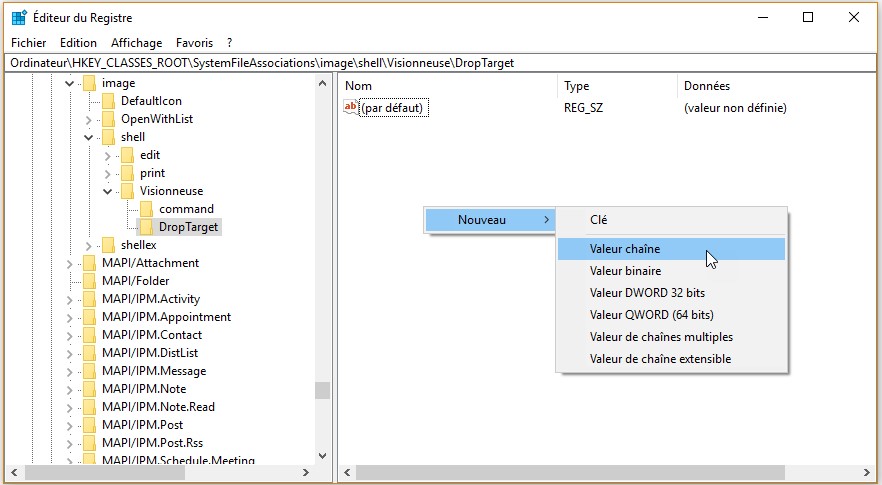Open the Affichage menu
The height and width of the screenshot is (485, 882).
click(x=136, y=43)
